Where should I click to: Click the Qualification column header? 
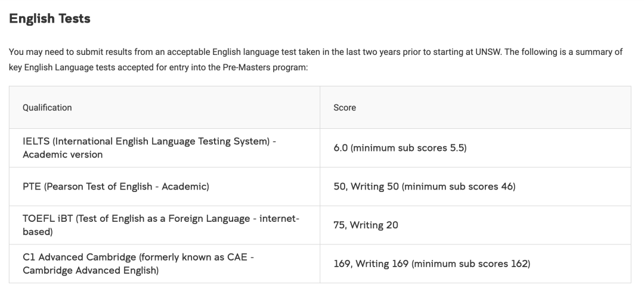(x=47, y=108)
